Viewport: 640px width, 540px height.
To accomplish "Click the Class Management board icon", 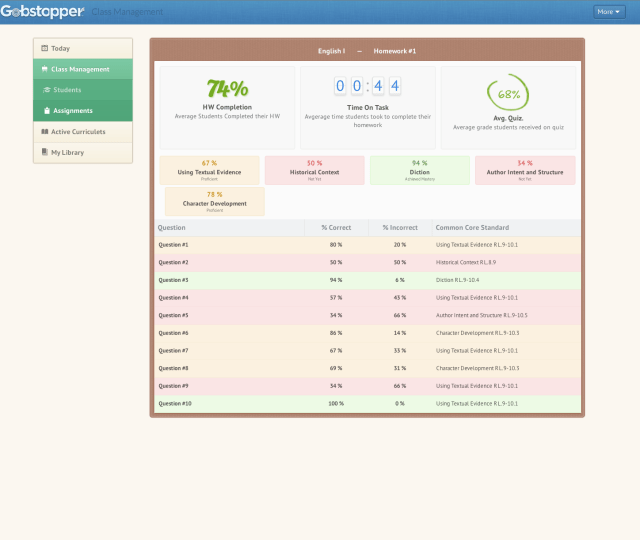I will pyautogui.click(x=45, y=69).
